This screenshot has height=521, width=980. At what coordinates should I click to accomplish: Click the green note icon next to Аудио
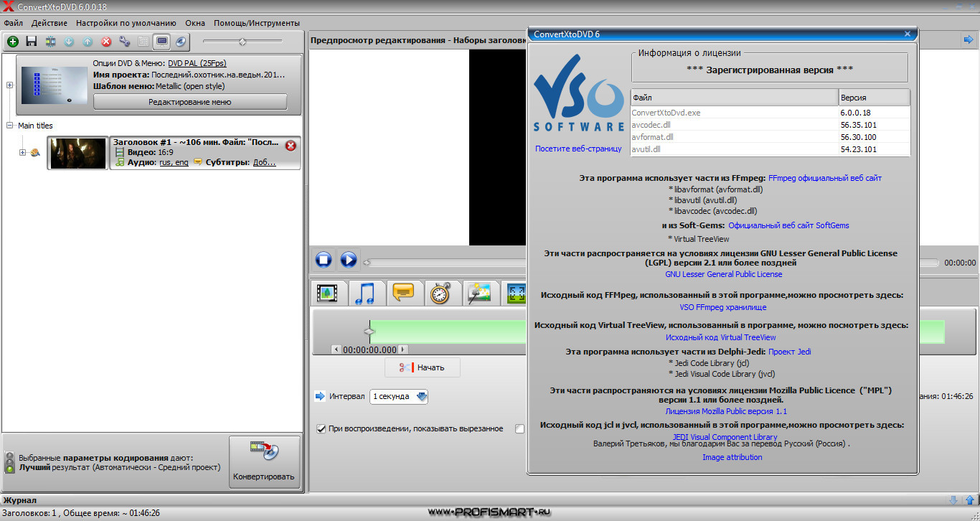[x=120, y=162]
